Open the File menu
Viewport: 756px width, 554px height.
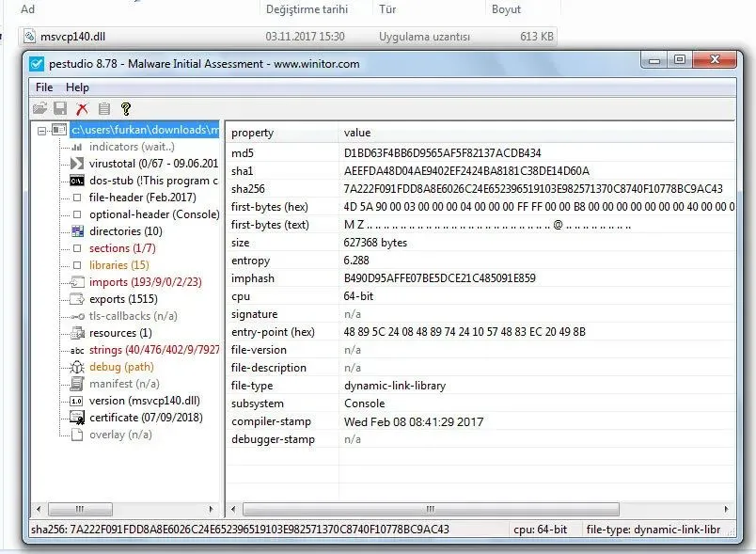(44, 87)
